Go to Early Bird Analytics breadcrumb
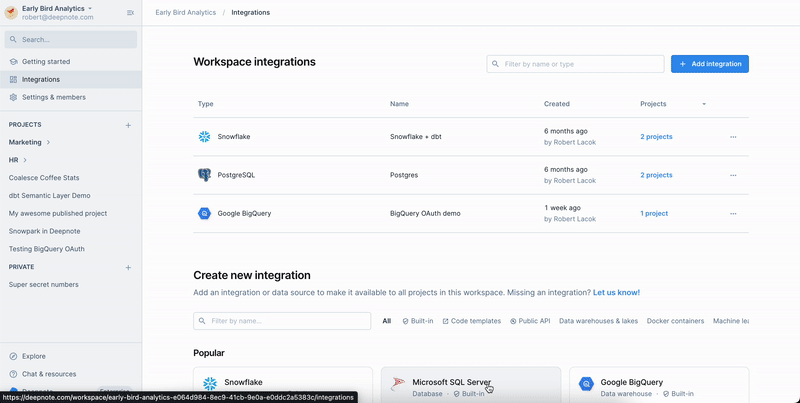 (x=186, y=13)
